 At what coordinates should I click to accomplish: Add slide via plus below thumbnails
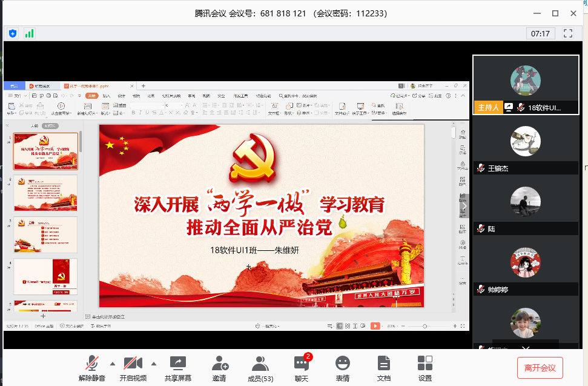(x=43, y=316)
